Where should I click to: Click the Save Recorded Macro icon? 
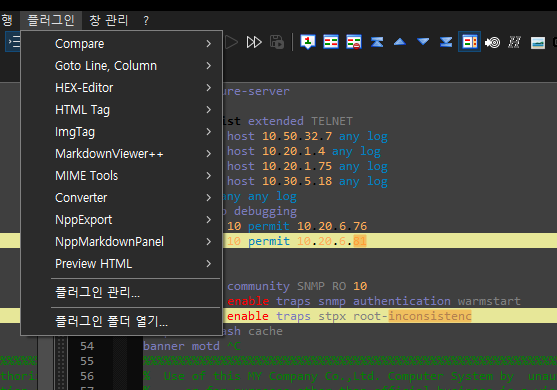pyautogui.click(x=277, y=42)
